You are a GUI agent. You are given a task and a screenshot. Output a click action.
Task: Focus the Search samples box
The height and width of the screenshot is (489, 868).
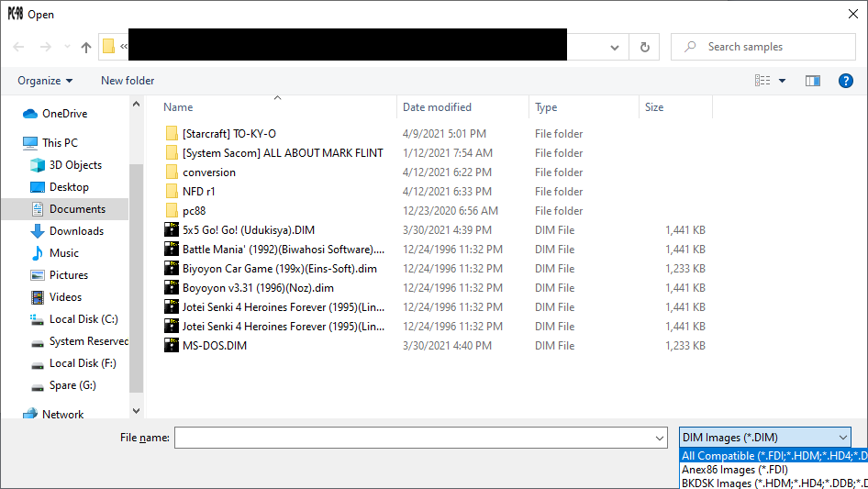763,47
